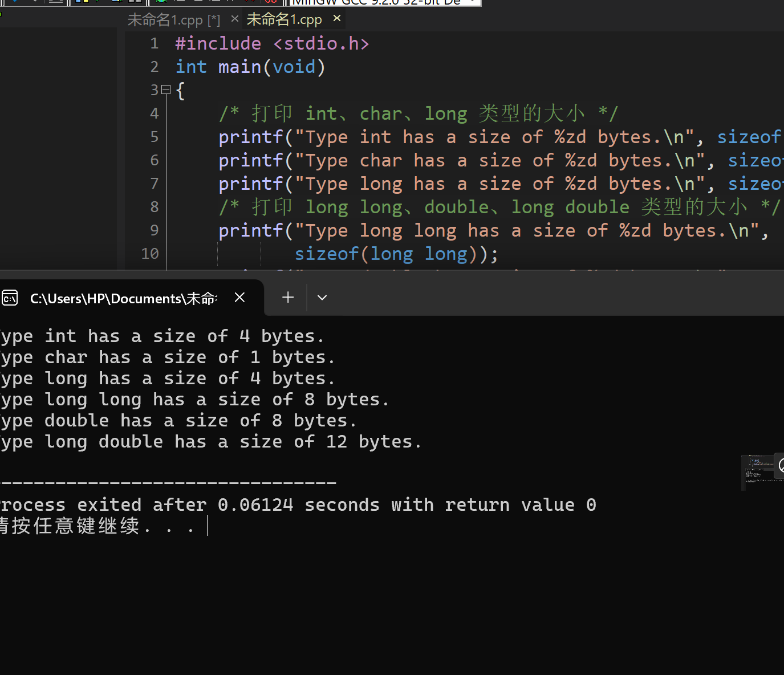784x675 pixels.
Task: Close the active 未命名1.cpp editor tab
Action: coord(337,18)
